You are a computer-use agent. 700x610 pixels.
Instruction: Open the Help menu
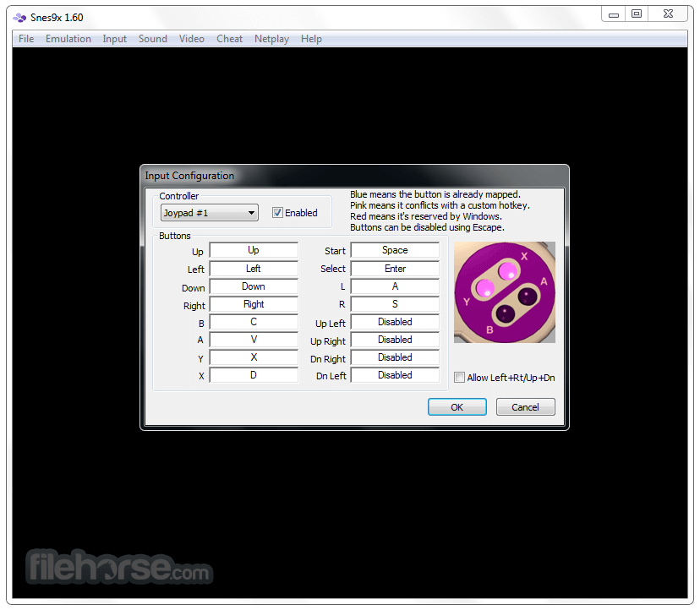click(311, 39)
